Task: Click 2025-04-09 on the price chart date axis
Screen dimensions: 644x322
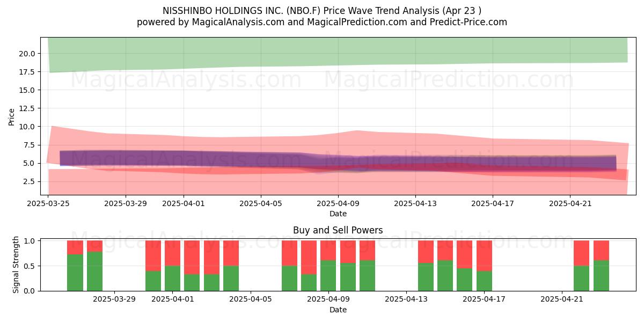Action: pyautogui.click(x=338, y=204)
